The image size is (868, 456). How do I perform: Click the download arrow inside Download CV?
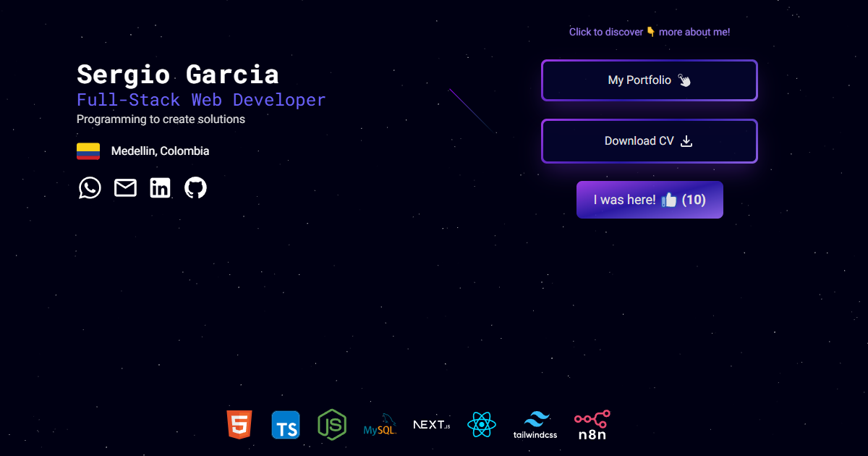686,141
